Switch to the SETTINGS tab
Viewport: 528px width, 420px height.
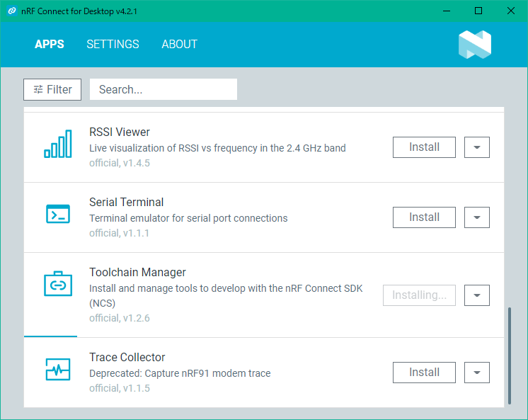coord(113,44)
